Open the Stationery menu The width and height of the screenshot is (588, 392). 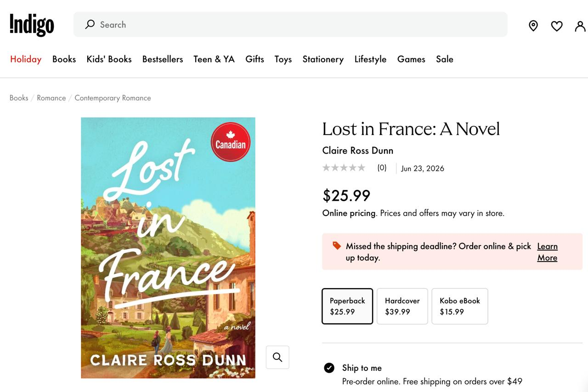(x=323, y=59)
